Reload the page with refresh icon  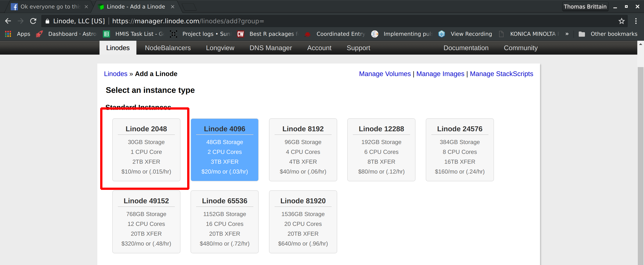(33, 21)
